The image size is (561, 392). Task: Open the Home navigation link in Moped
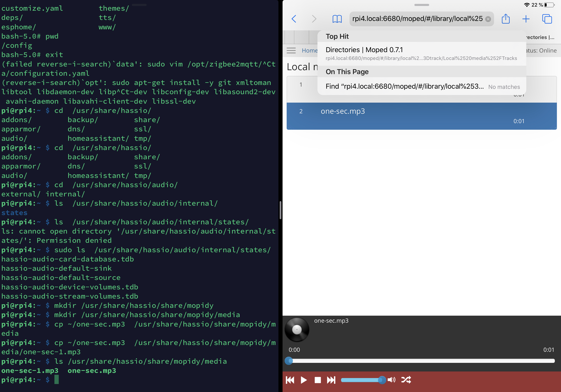point(310,50)
